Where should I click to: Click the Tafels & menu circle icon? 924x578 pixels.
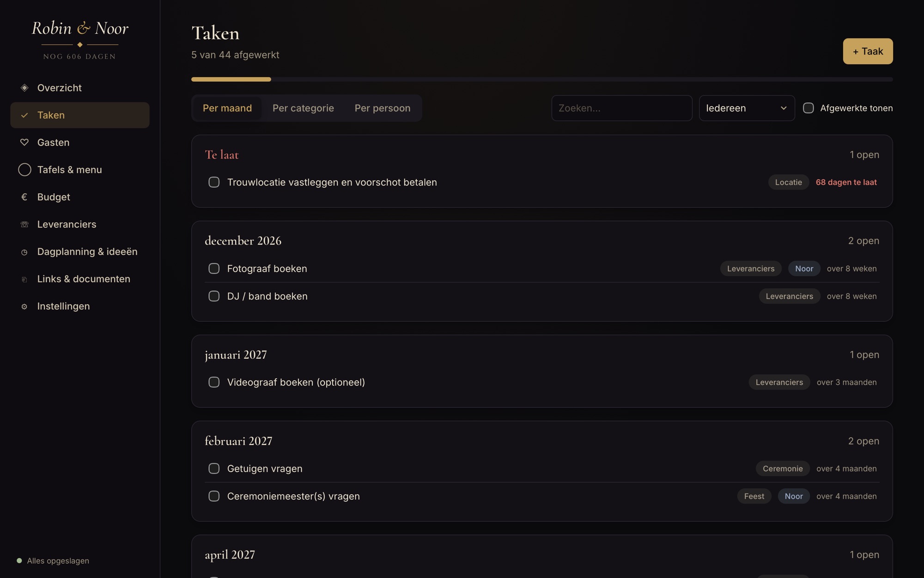click(24, 170)
